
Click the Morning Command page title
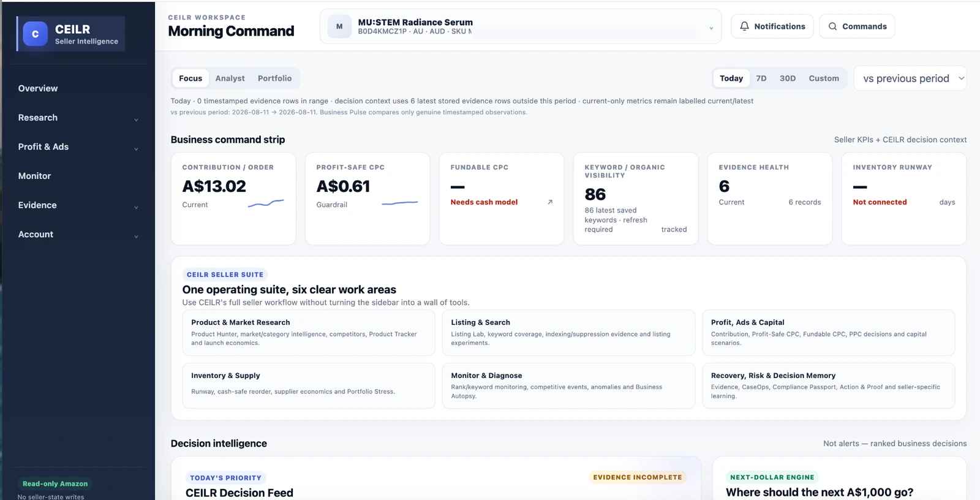(231, 31)
